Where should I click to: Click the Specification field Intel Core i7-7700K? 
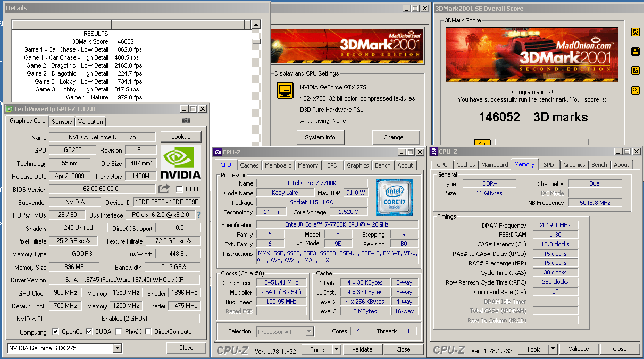(337, 225)
